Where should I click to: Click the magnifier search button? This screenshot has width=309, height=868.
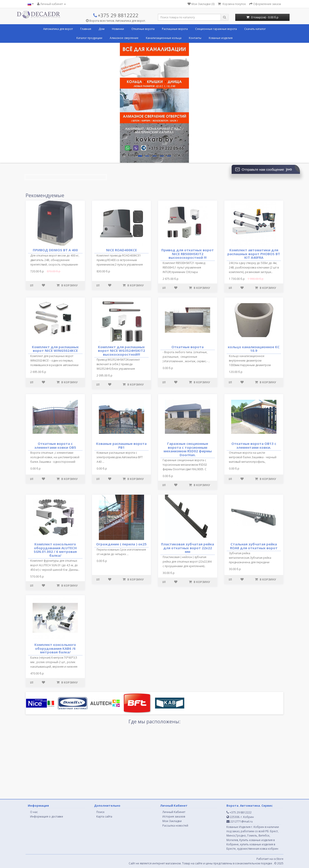pos(225,17)
